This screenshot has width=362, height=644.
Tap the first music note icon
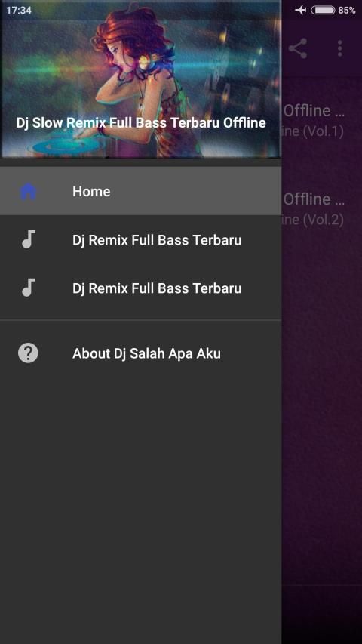pos(29,239)
